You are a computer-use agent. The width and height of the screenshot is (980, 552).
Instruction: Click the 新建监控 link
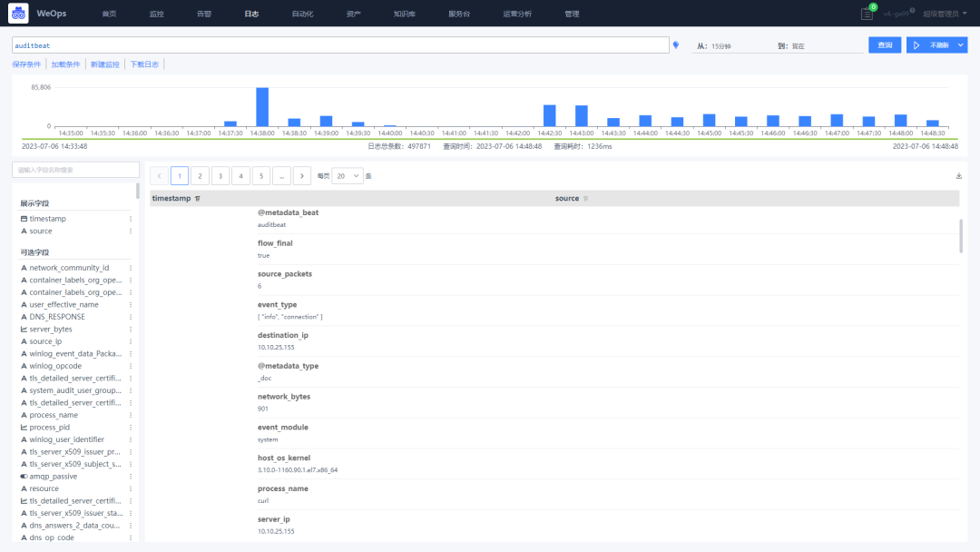104,64
